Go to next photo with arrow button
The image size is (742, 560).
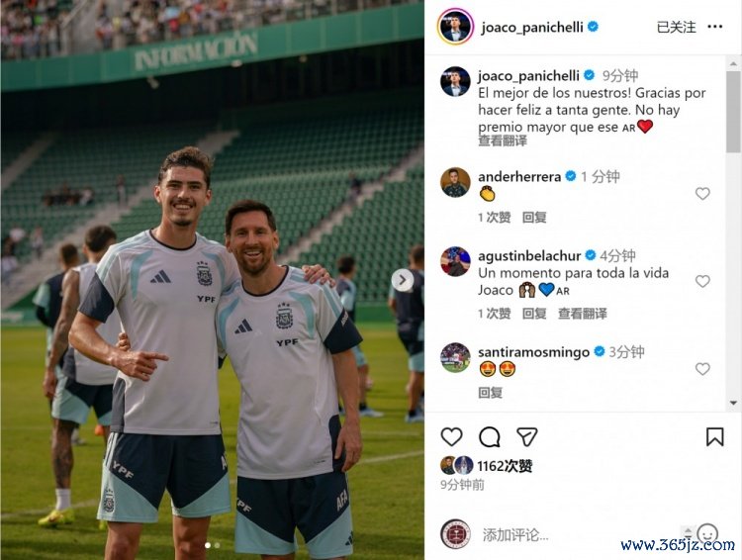[x=403, y=280]
